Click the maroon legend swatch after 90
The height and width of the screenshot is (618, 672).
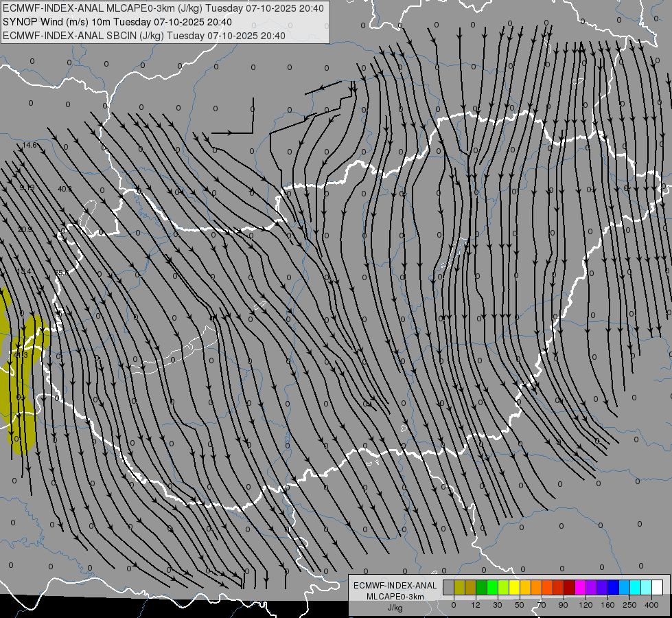click(x=570, y=587)
